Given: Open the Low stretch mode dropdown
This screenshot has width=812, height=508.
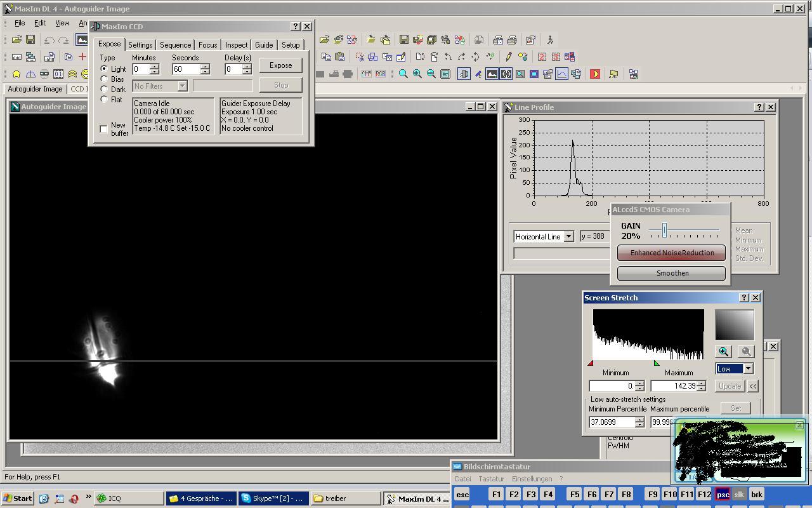Looking at the screenshot, I should (x=748, y=369).
